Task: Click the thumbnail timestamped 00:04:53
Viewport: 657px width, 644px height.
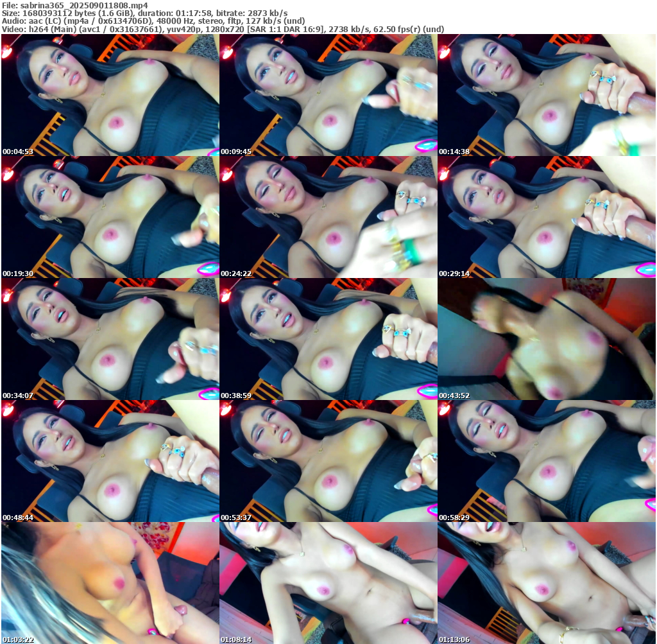Action: (110, 95)
